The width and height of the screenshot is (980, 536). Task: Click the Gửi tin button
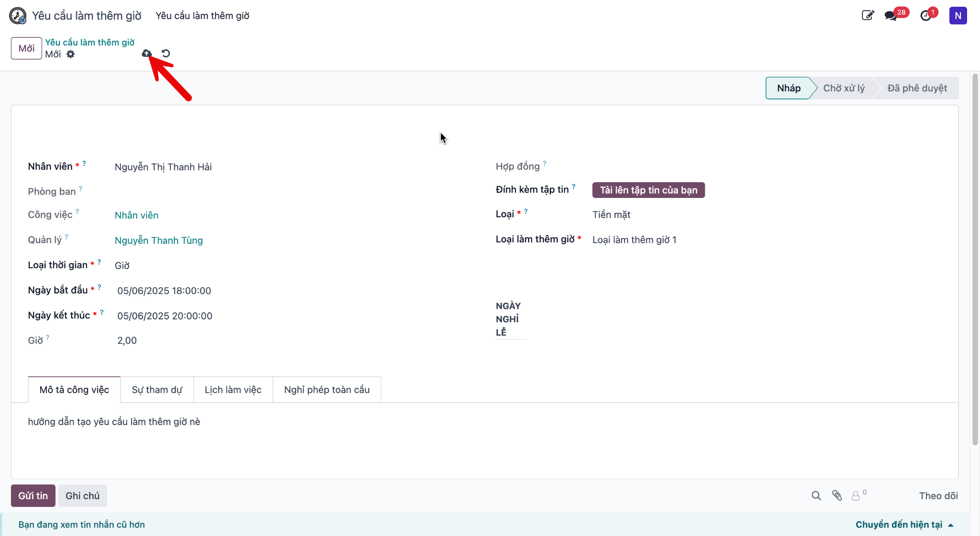(33, 496)
